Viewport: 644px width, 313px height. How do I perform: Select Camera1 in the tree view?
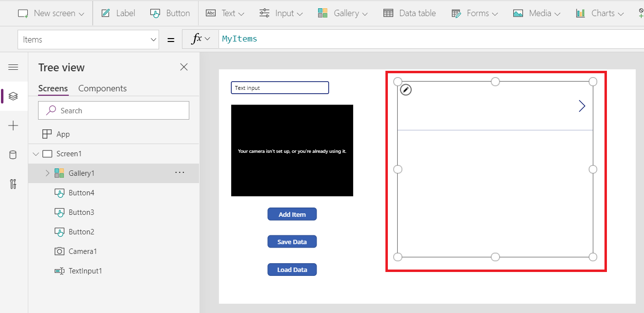82,251
